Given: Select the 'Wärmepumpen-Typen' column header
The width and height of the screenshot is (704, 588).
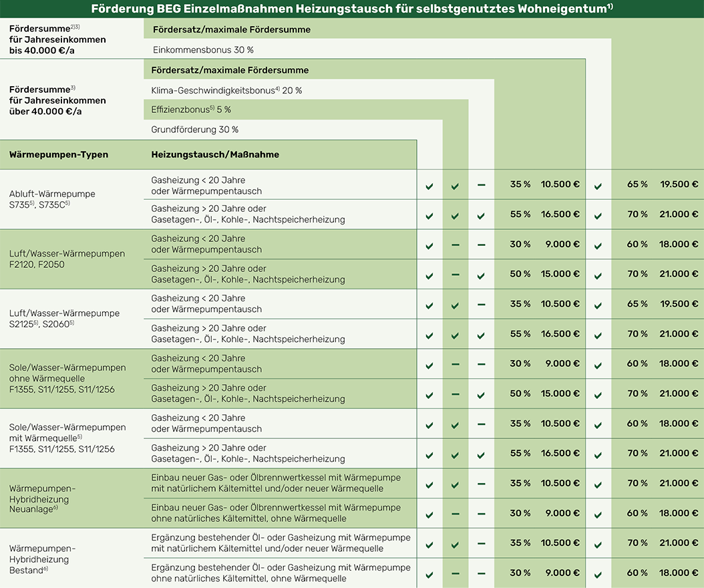Looking at the screenshot, I should (x=59, y=154).
